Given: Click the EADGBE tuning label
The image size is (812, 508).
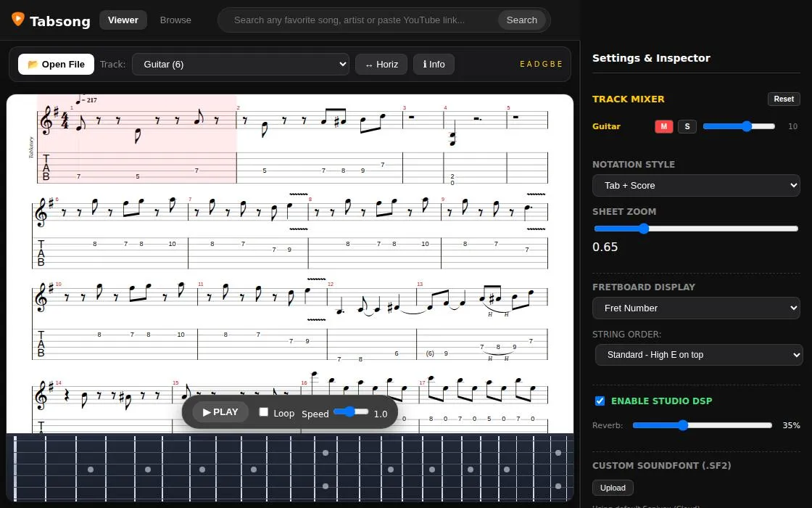Looking at the screenshot, I should 541,65.
